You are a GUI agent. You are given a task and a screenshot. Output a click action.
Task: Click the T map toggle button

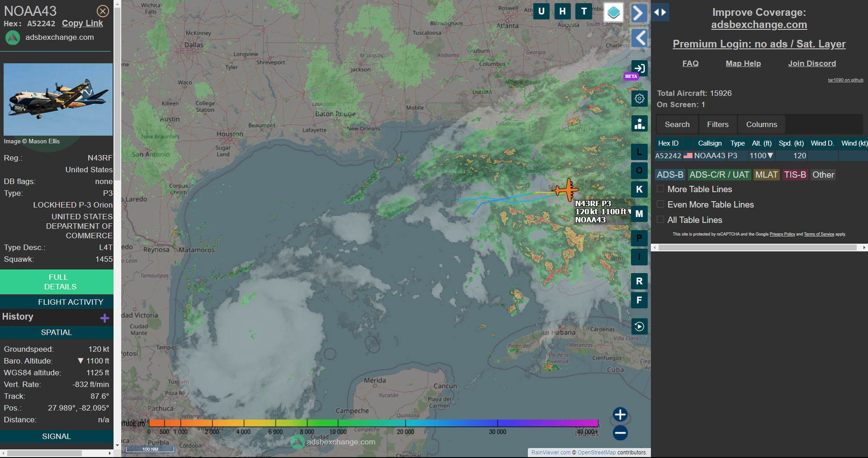(584, 11)
